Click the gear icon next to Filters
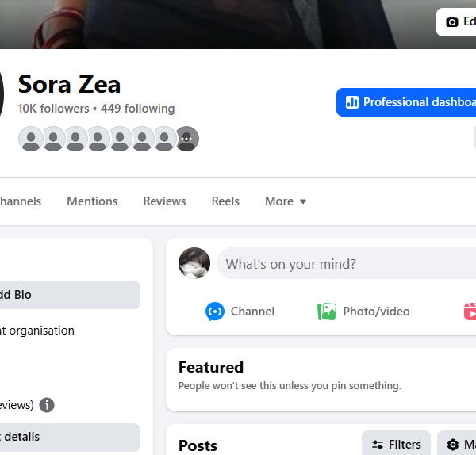Screen dimensions: 476x455 pyautogui.click(x=453, y=445)
